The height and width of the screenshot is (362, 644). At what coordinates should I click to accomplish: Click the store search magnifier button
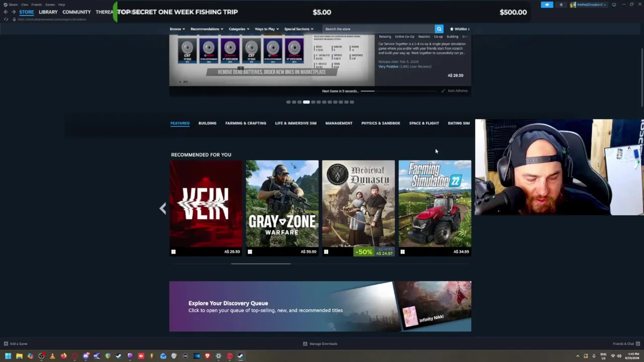[439, 29]
